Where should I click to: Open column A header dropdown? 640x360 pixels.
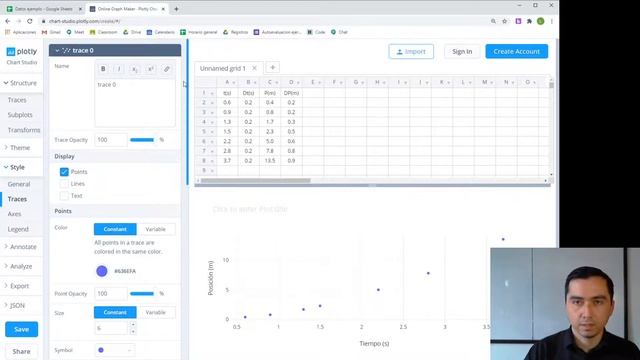(x=233, y=82)
